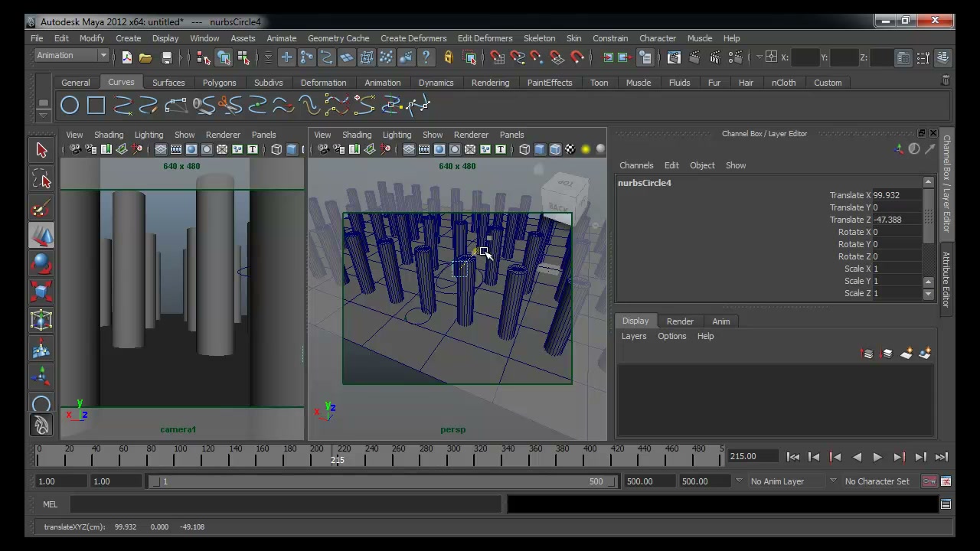Open the persp panel Panels menu

pyautogui.click(x=511, y=135)
